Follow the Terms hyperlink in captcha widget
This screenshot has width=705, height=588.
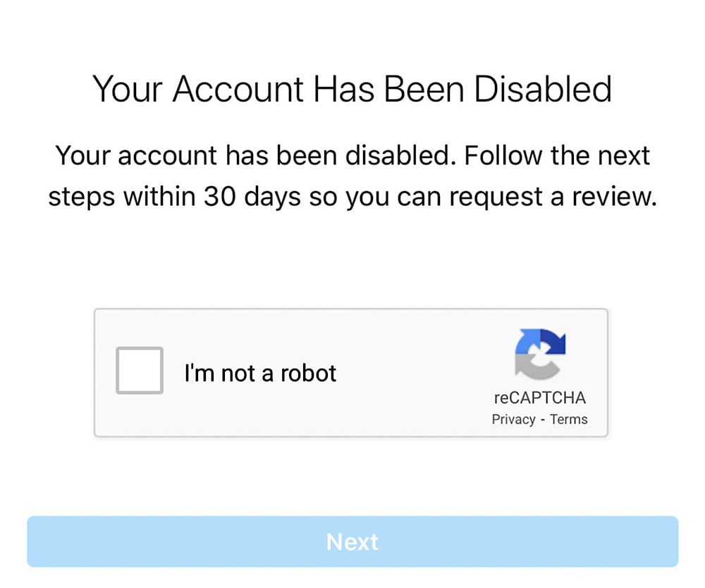click(x=569, y=419)
